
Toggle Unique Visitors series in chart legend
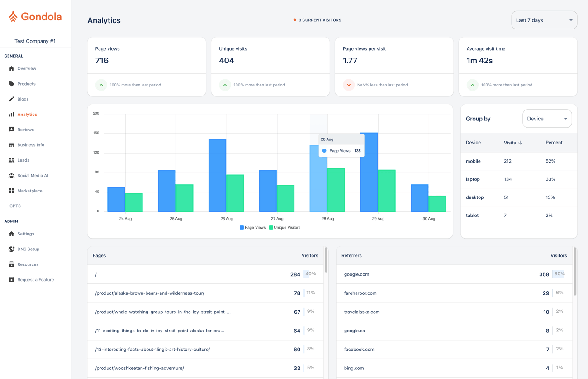click(x=285, y=228)
